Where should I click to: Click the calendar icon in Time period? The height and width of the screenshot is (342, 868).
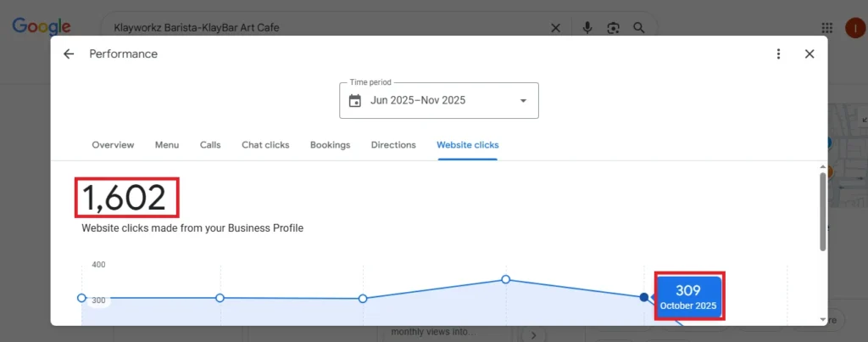(355, 101)
